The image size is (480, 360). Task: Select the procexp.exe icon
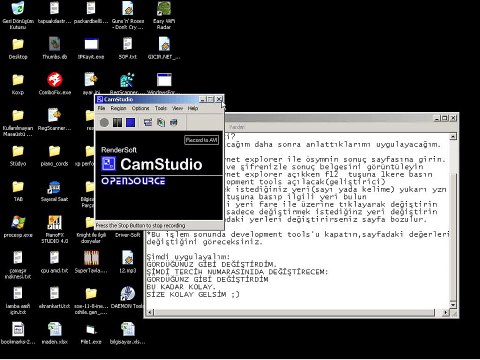pos(18,222)
